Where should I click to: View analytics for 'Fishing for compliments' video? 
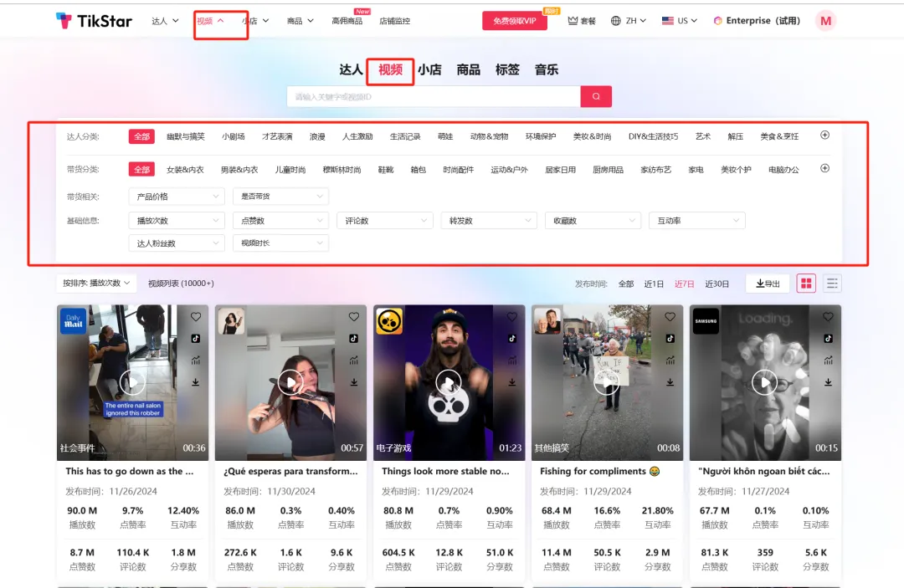670,360
